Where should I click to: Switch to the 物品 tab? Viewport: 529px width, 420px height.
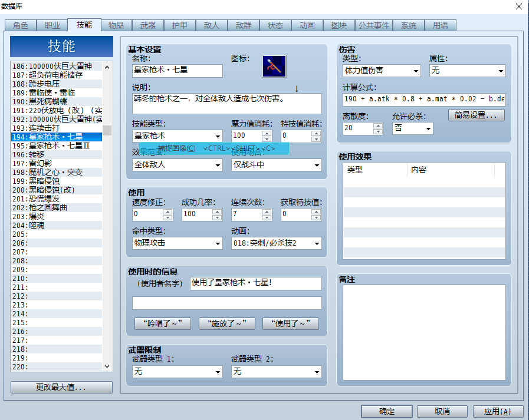click(x=116, y=25)
